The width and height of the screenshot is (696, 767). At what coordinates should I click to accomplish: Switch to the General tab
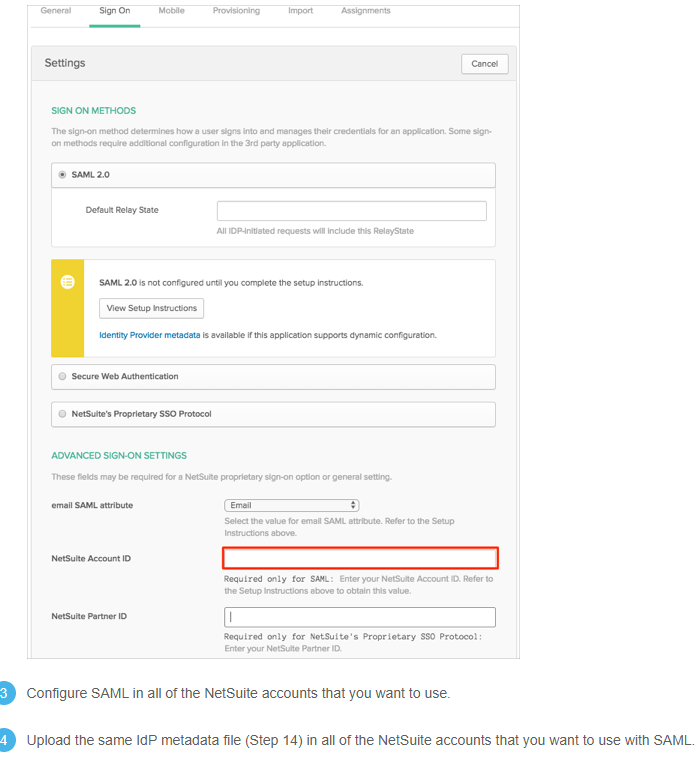click(56, 11)
